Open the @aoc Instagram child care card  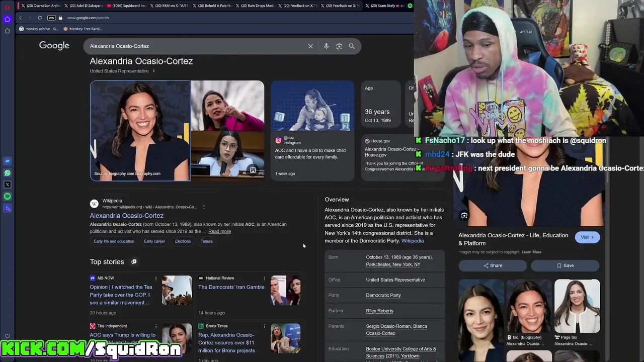(x=312, y=131)
